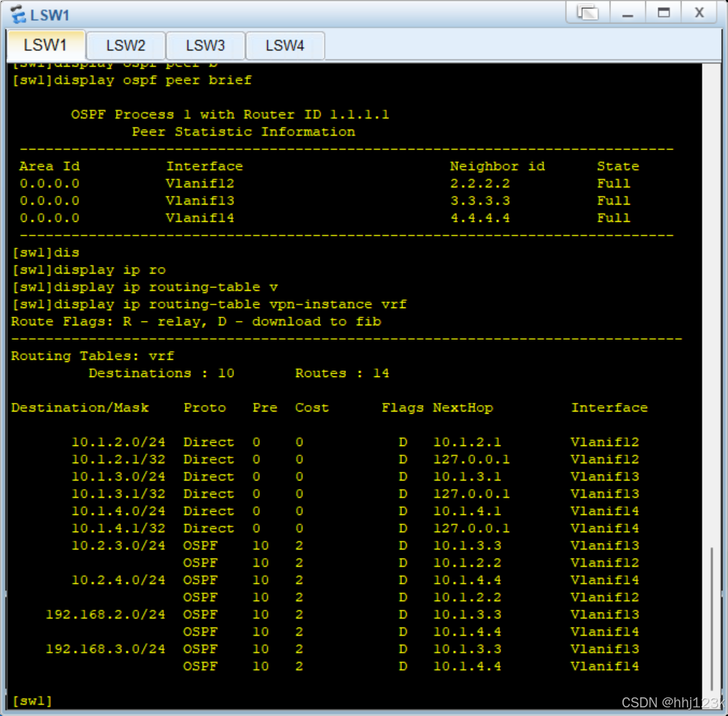
Task: Click Vlanif13 in the OSPF peer table
Action: 200,200
